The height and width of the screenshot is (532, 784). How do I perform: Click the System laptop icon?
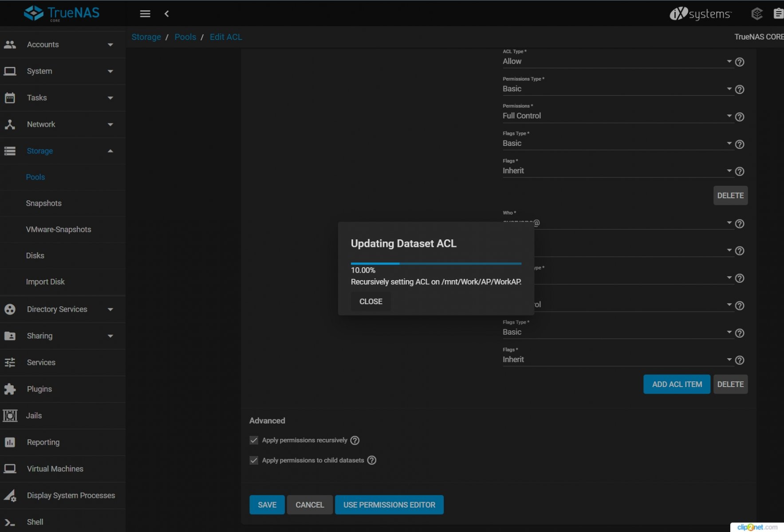coord(10,71)
